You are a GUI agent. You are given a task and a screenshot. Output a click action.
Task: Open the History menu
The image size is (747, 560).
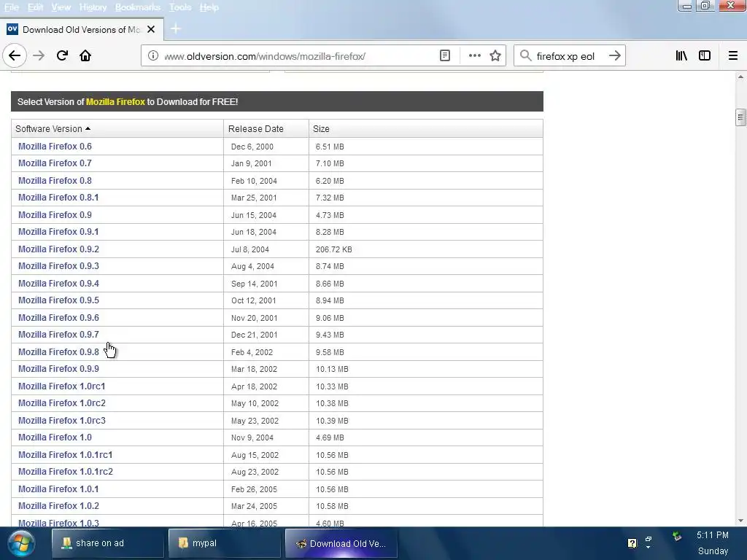pos(93,7)
